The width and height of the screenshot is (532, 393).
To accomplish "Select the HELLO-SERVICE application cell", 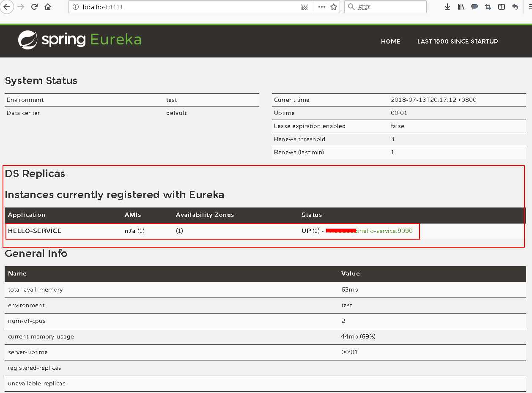I will tap(35, 231).
